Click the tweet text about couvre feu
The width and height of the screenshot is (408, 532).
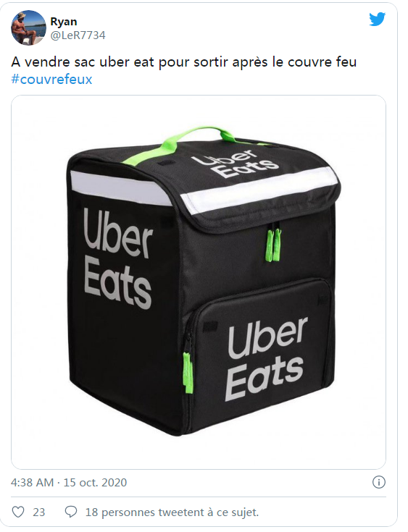184,62
